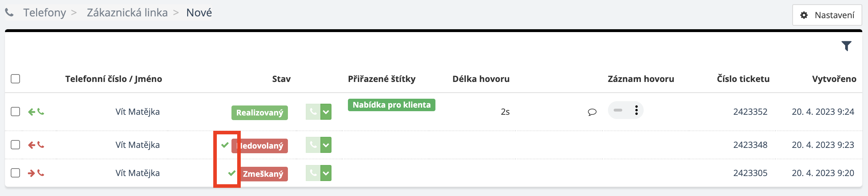Open three-dot menu in call recording

click(636, 110)
